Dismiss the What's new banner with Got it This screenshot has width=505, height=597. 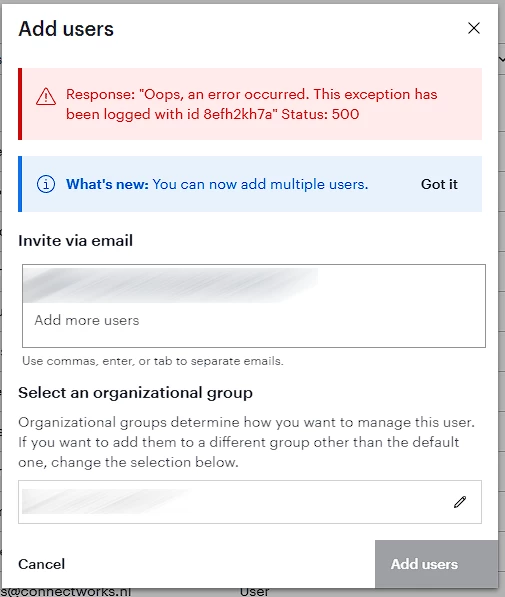tap(439, 184)
